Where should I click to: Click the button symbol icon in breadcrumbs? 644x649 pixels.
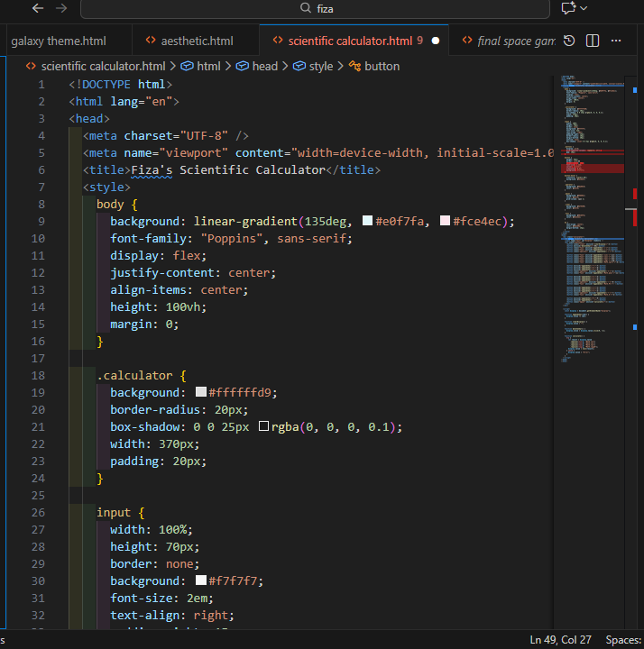(355, 66)
